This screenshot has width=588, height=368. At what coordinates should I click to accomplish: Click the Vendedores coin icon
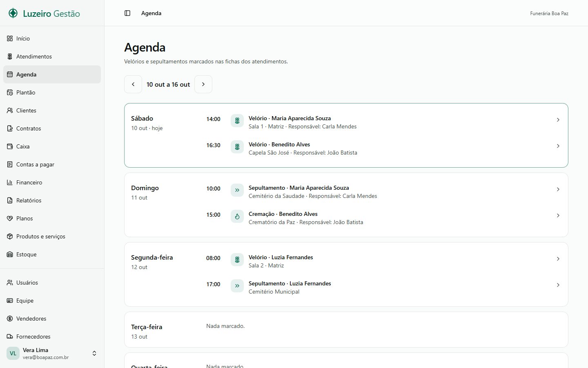point(10,319)
